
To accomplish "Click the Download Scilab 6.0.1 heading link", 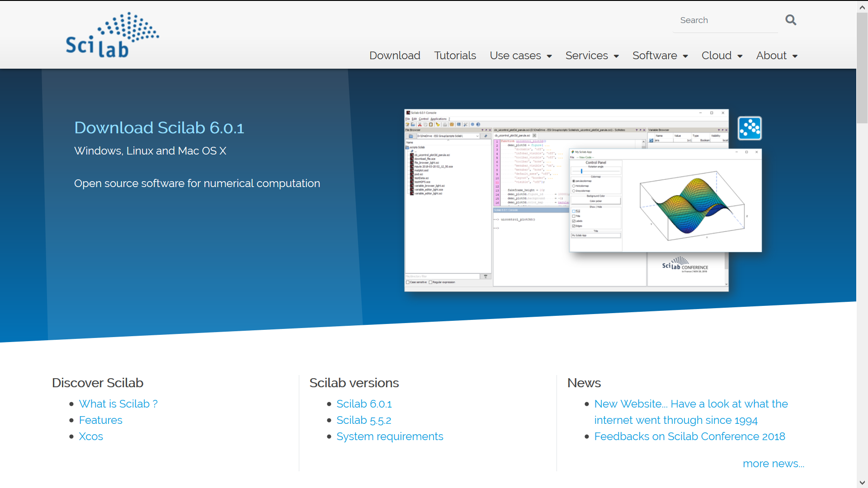I will click(x=159, y=128).
